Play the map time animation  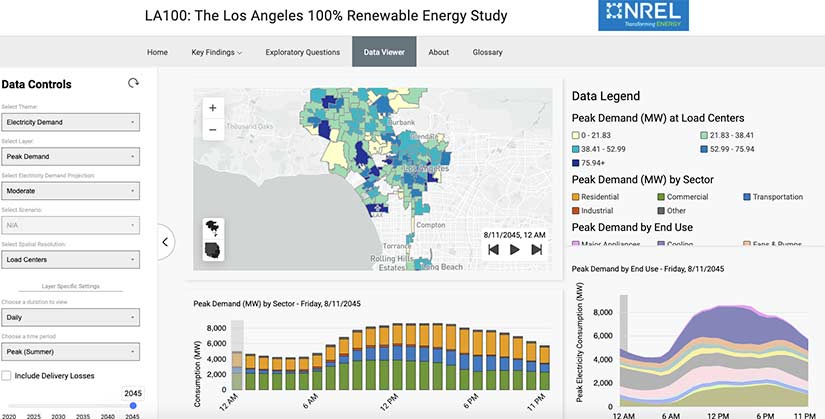tap(515, 250)
